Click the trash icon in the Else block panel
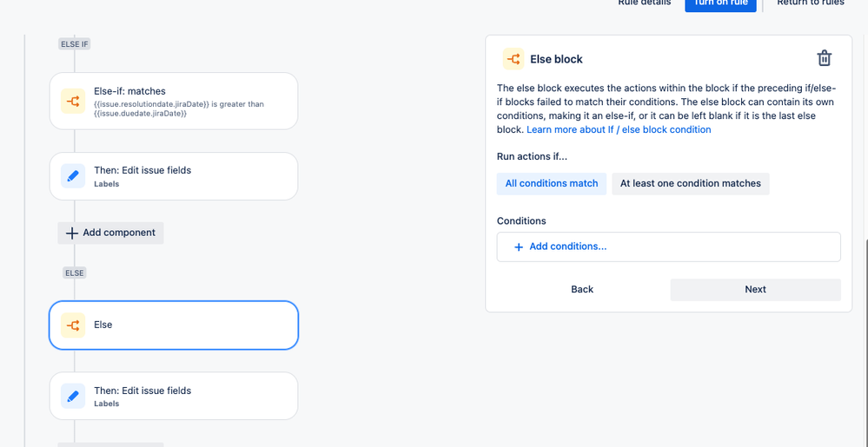This screenshot has height=447, width=868. (x=825, y=58)
